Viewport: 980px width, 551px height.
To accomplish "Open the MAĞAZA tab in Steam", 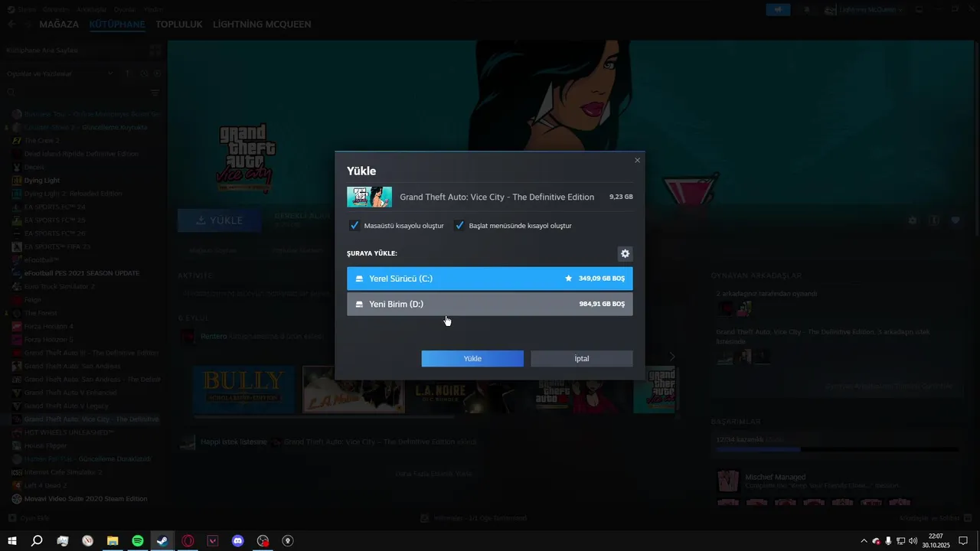I will [59, 24].
